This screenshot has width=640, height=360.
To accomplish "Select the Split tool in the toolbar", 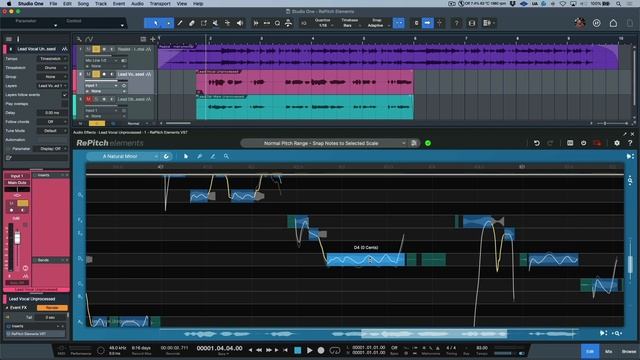I will (x=204, y=23).
